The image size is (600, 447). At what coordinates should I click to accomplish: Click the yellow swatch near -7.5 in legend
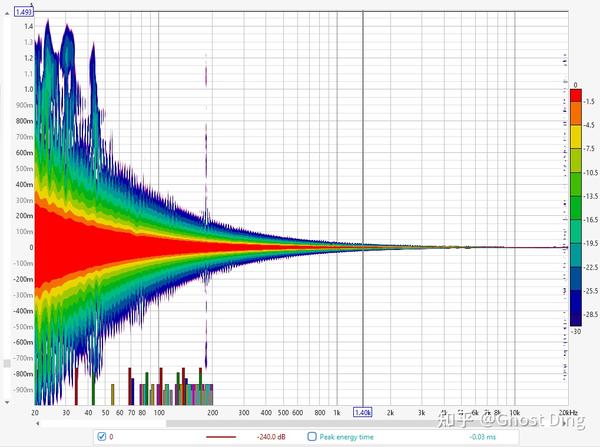tap(576, 137)
